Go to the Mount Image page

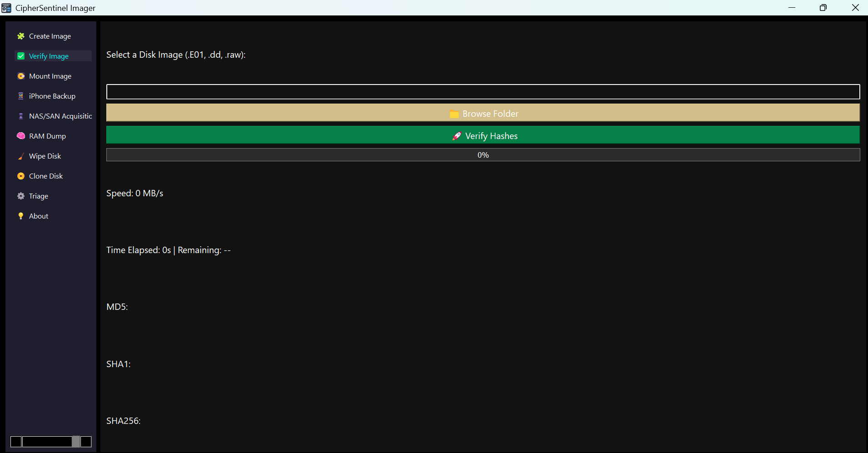pyautogui.click(x=53, y=76)
